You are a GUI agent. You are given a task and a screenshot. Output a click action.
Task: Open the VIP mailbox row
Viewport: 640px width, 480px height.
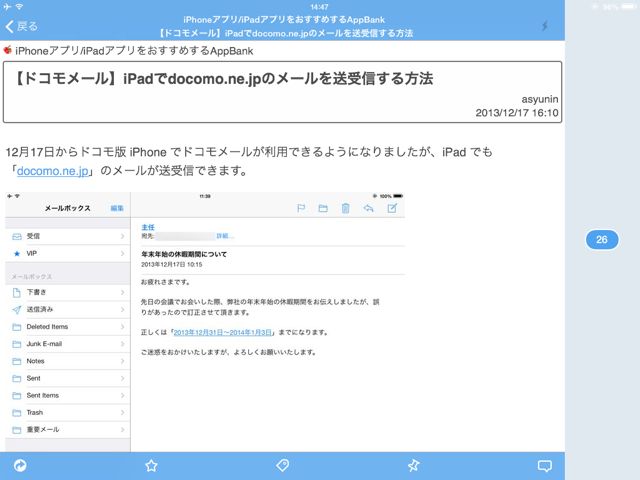click(x=68, y=253)
